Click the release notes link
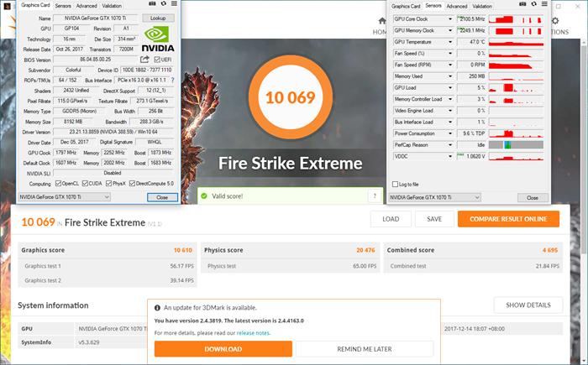Screen dimensions: 588x365 point(253,333)
